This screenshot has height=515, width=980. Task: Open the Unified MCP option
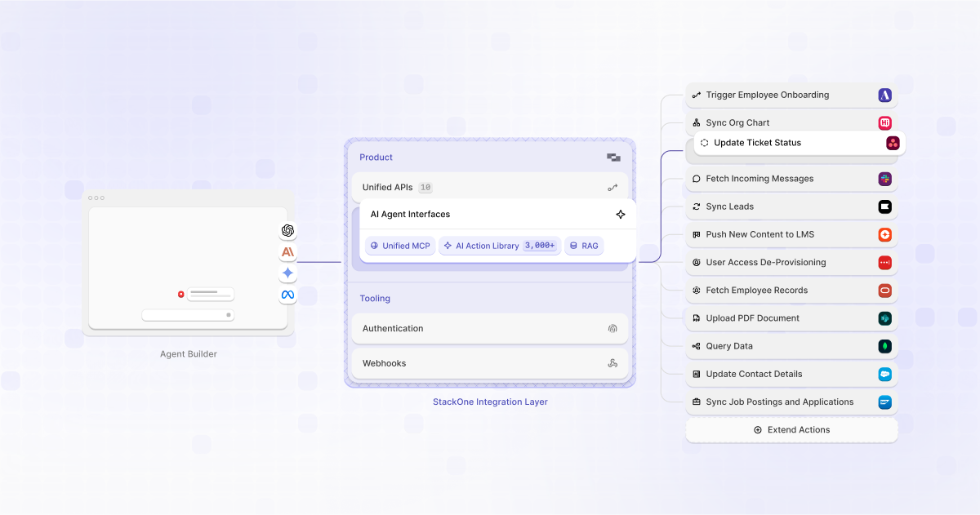(x=399, y=245)
